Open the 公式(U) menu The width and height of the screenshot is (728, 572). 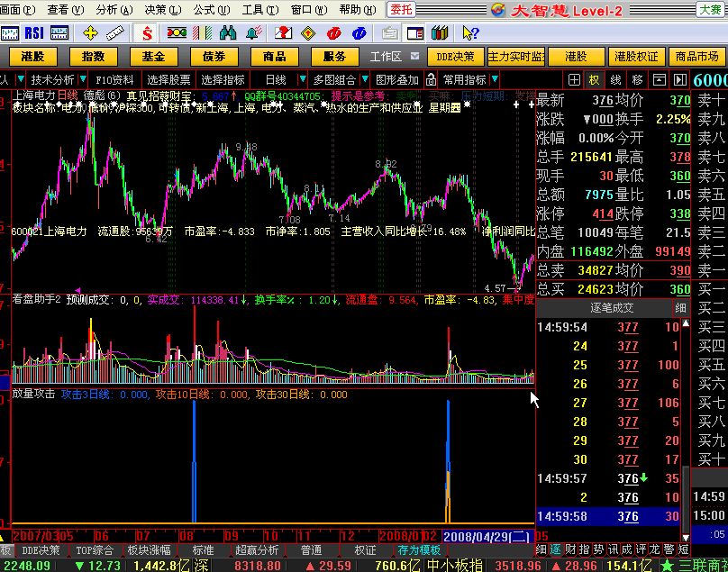211,10
